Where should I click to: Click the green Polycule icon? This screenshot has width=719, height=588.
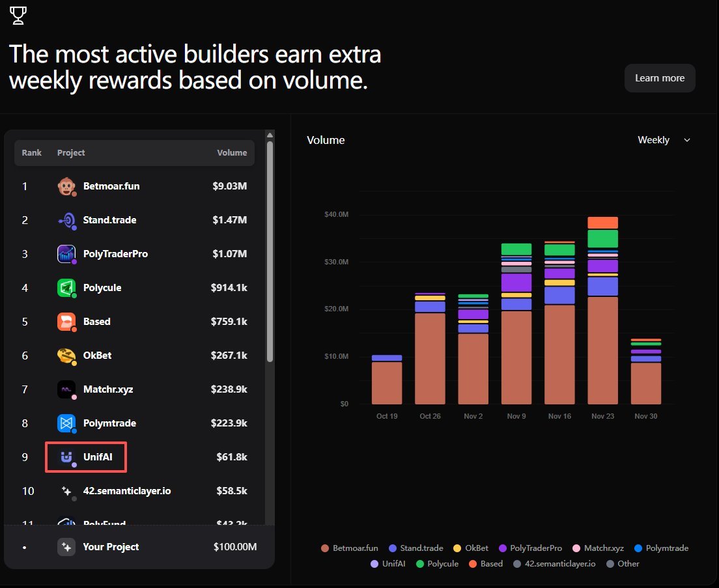point(66,288)
